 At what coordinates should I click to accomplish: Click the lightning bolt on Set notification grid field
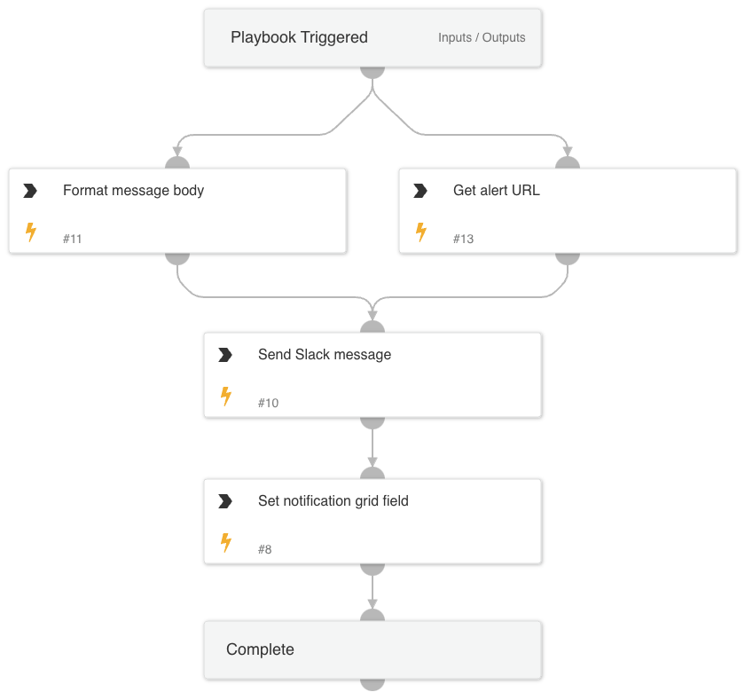pyautogui.click(x=225, y=543)
